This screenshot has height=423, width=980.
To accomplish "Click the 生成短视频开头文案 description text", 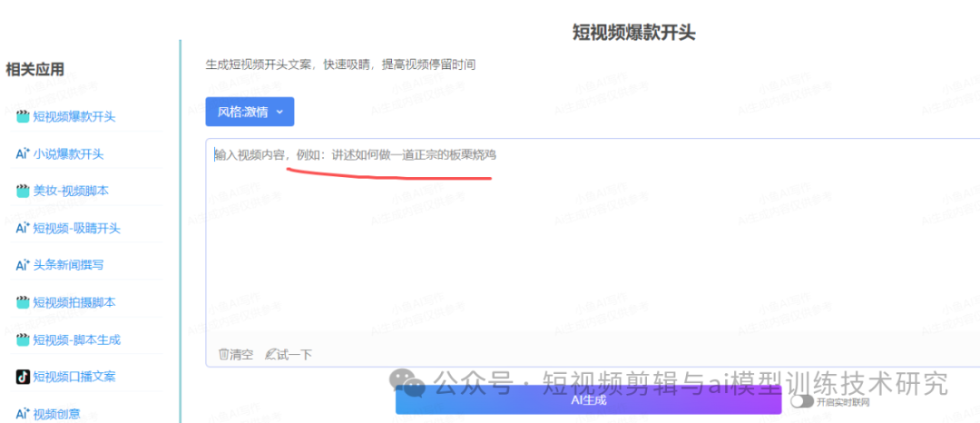I will point(340,64).
